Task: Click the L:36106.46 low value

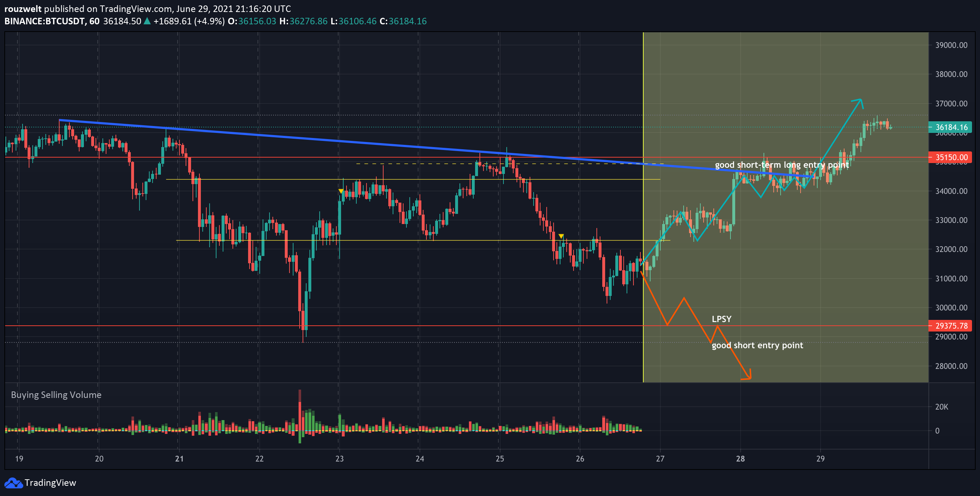Action: coord(353,21)
